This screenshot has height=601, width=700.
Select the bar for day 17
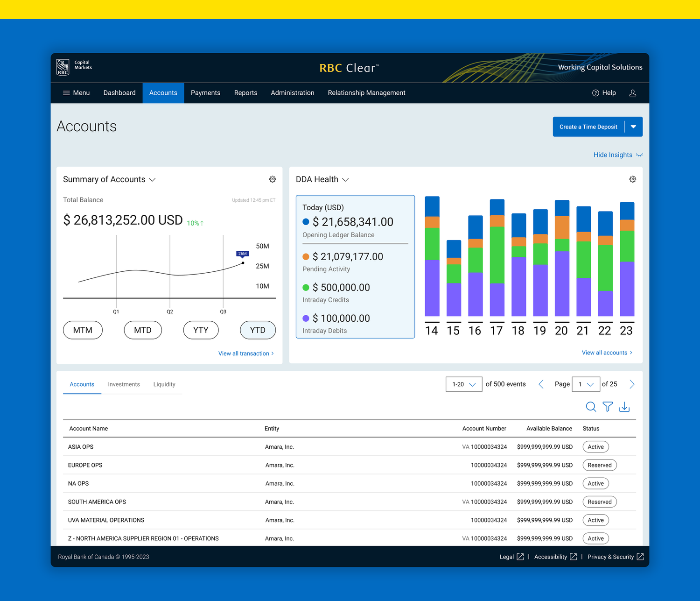497,258
